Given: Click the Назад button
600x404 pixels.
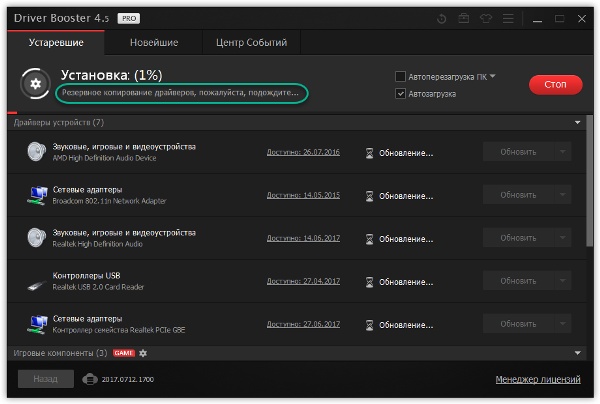Looking at the screenshot, I should 46,379.
